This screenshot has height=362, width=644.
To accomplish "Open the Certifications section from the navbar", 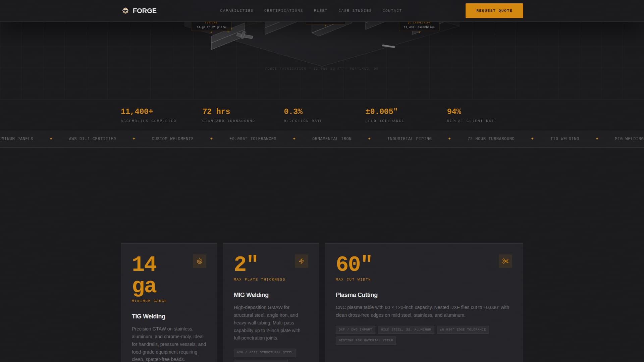I will 283,10.
